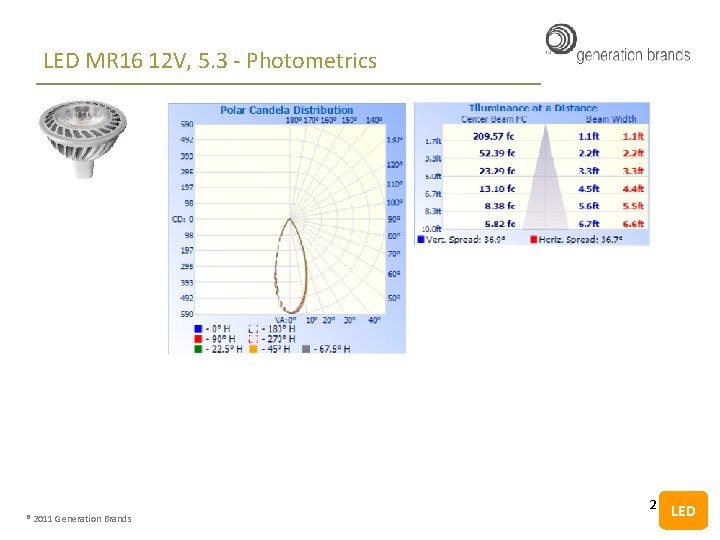Click the red 5.5ft beam width value
Viewport: 720px width, 540px height.
coord(633,206)
